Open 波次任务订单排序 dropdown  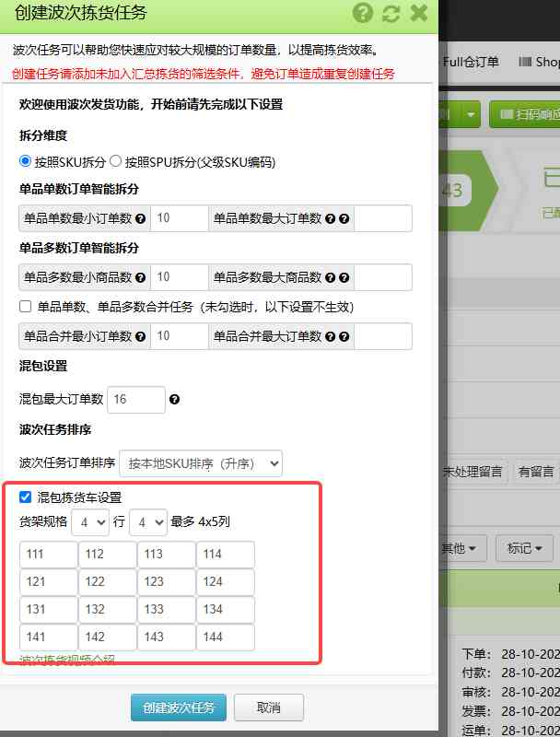click(x=201, y=463)
